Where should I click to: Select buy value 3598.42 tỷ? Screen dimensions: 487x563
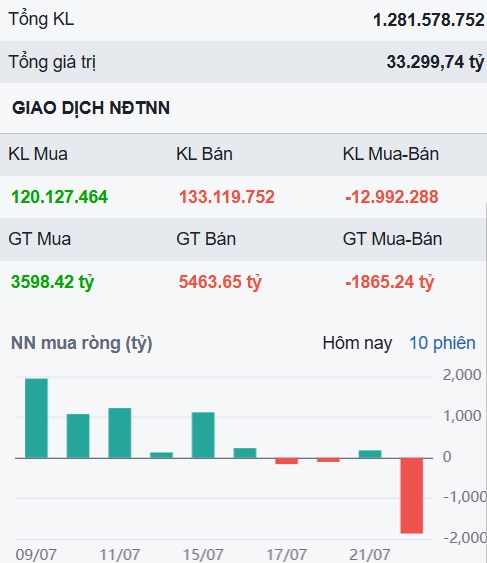click(x=52, y=282)
